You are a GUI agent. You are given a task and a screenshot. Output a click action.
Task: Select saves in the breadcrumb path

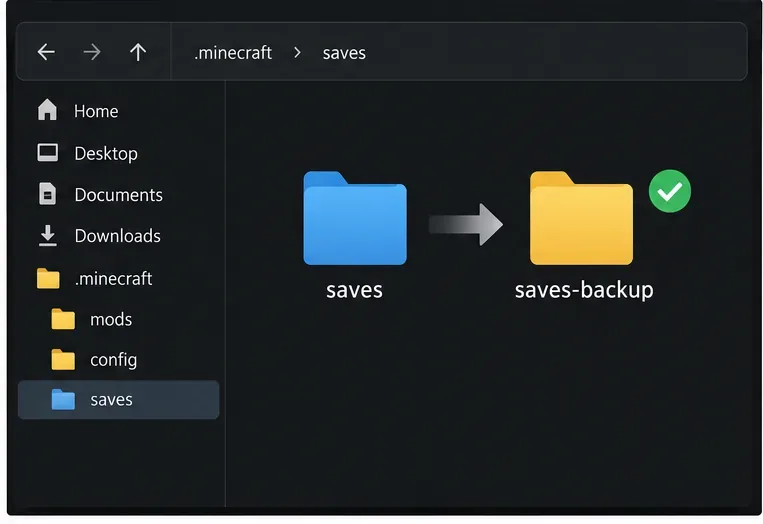pos(344,53)
